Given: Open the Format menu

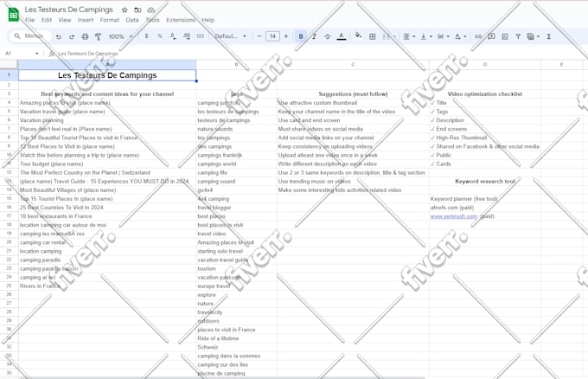Looking at the screenshot, I should coord(110,20).
